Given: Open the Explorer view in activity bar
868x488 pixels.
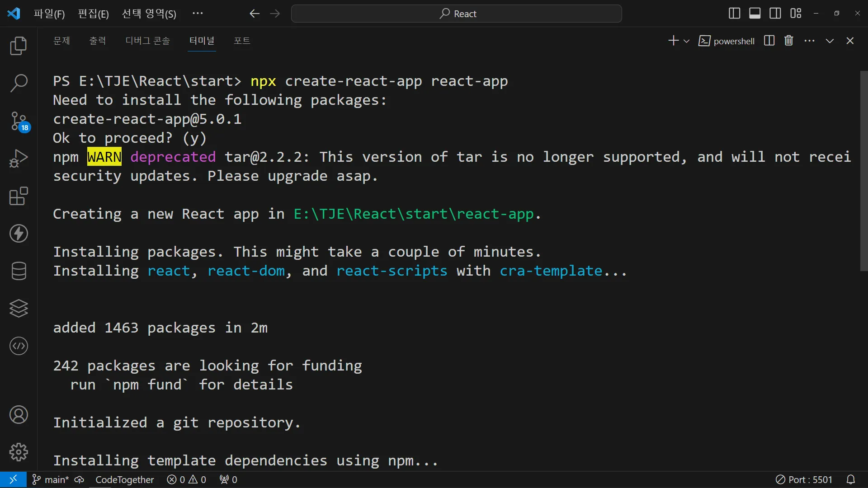Looking at the screenshot, I should pyautogui.click(x=19, y=46).
